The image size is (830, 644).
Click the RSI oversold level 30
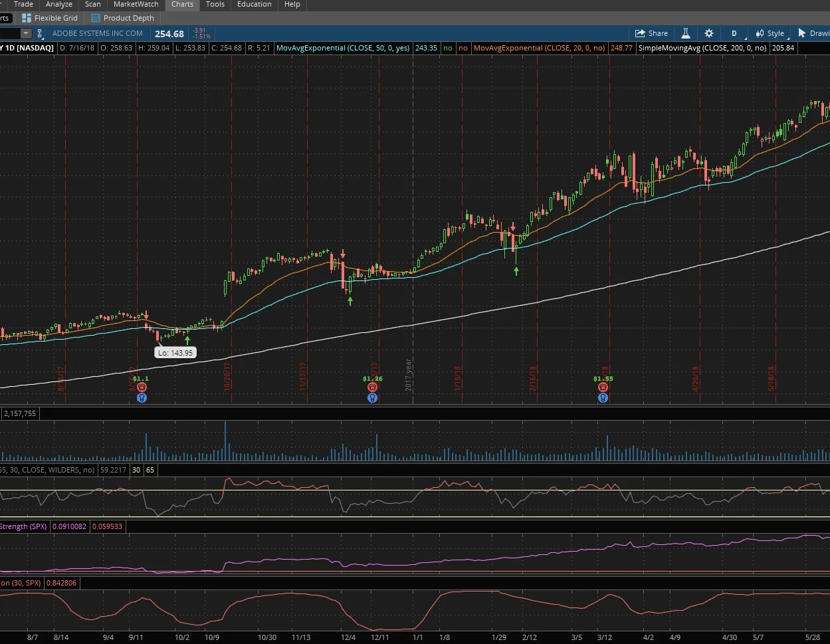[136, 470]
